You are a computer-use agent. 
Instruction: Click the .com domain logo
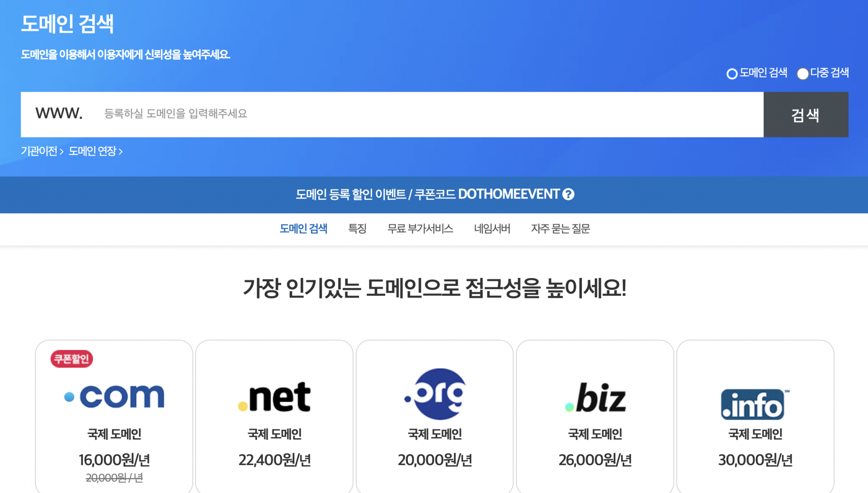[114, 396]
